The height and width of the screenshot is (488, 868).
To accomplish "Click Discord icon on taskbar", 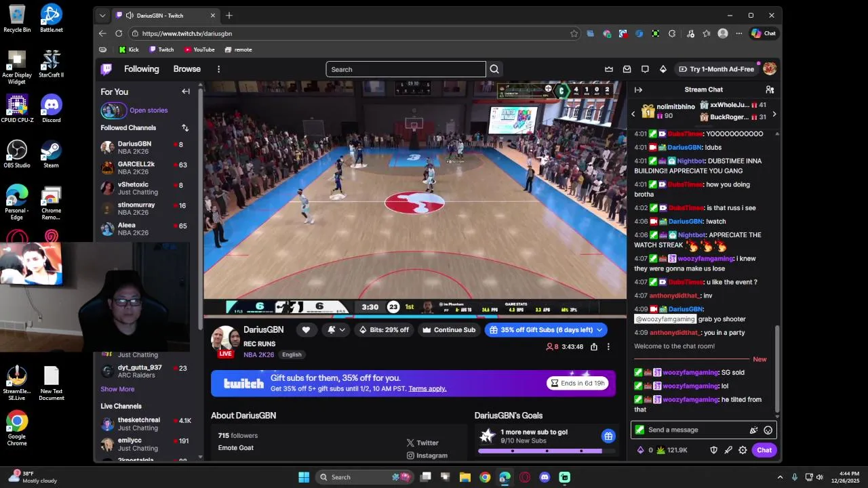I will (x=545, y=477).
